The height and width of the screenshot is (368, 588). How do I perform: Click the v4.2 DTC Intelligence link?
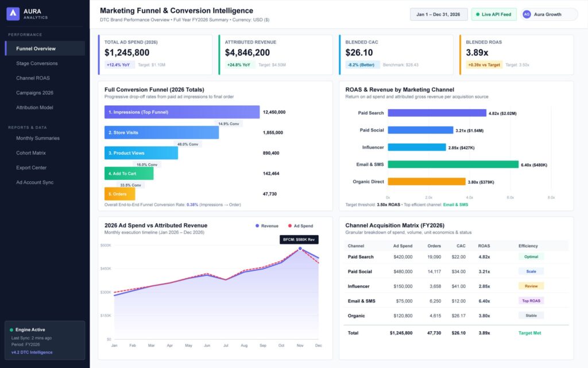tap(32, 352)
